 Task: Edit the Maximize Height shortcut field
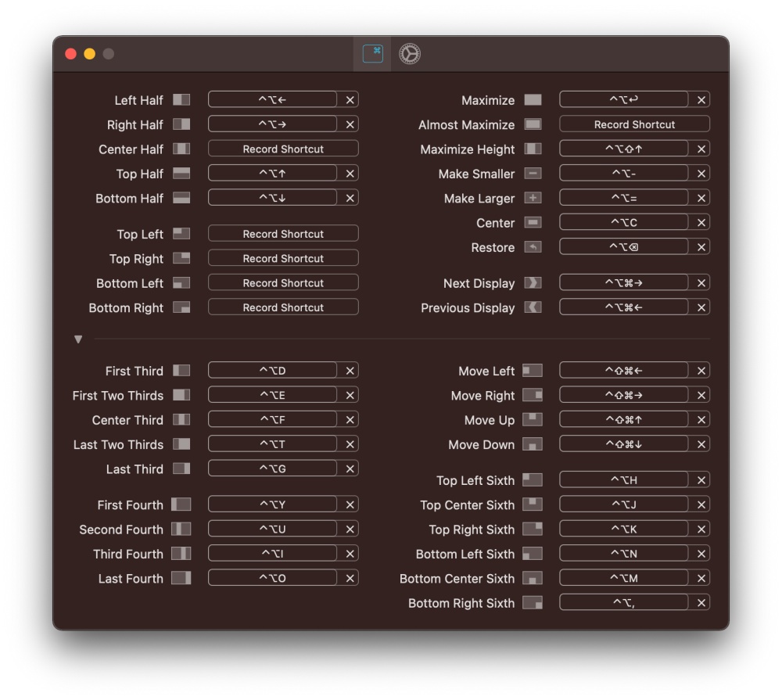point(623,149)
